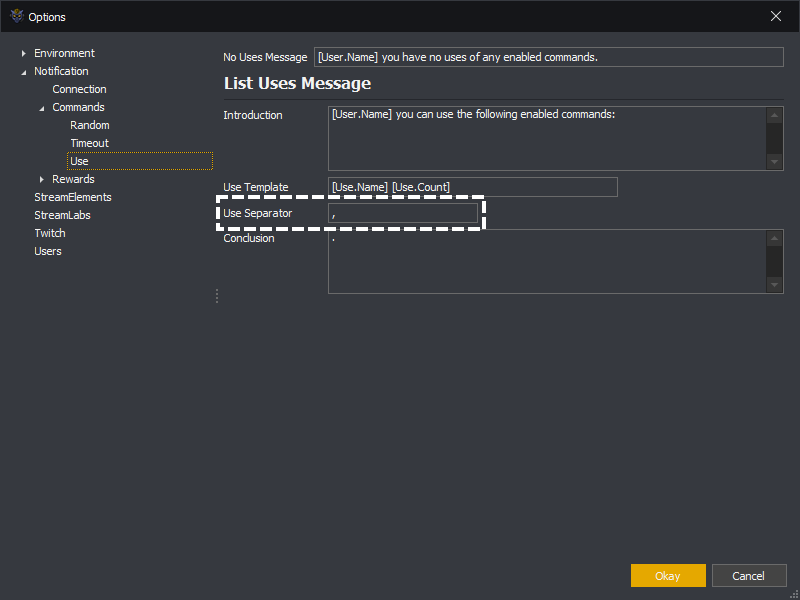Viewport: 800px width, 600px height.
Task: Open the StreamElements settings
Action: [x=72, y=197]
